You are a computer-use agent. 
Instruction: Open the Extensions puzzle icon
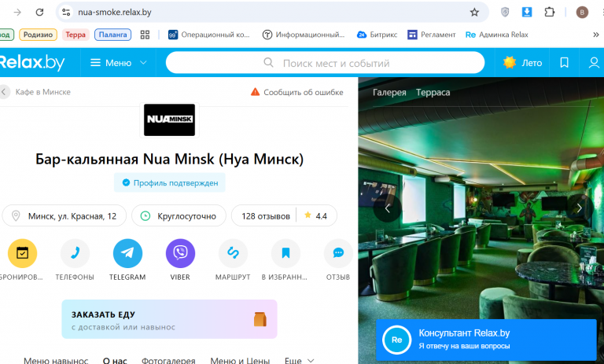(x=549, y=13)
